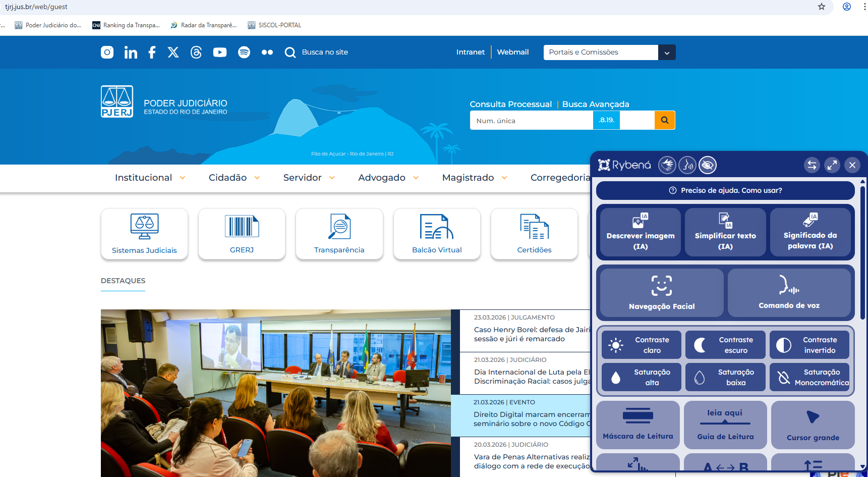Toggle Saturação alta option

coord(641,377)
